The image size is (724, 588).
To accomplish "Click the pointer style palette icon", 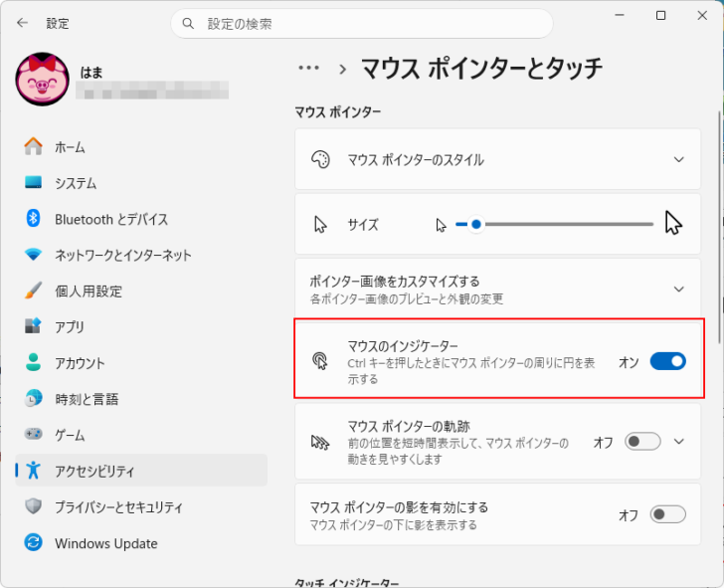I will coord(320,160).
